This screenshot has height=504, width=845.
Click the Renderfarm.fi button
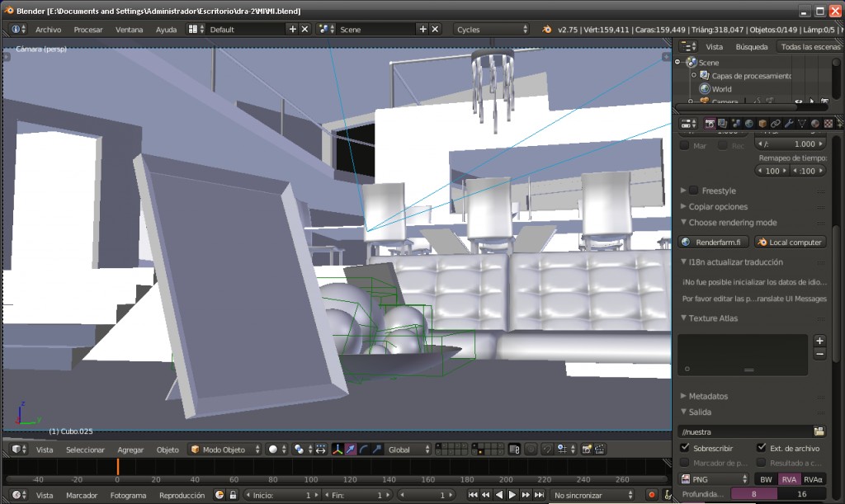pos(715,242)
